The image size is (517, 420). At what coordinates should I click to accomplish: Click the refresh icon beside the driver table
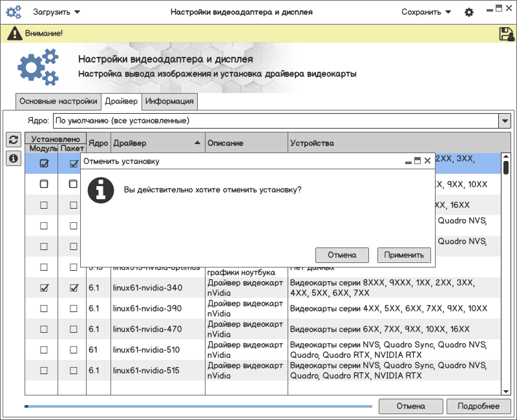[x=13, y=140]
